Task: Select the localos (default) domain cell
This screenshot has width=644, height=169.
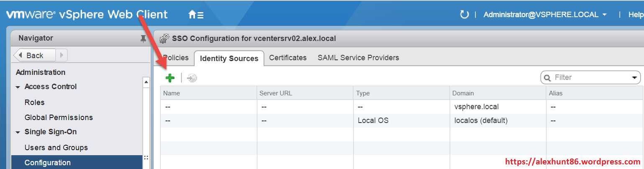Action: [498, 120]
